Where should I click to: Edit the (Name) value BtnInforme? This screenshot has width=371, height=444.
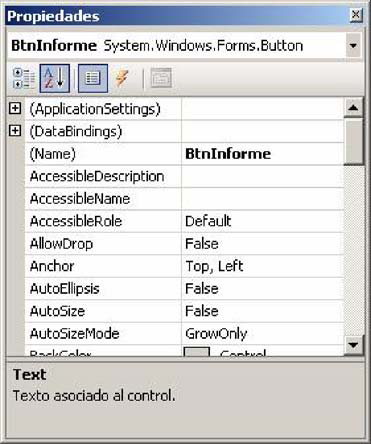point(263,154)
